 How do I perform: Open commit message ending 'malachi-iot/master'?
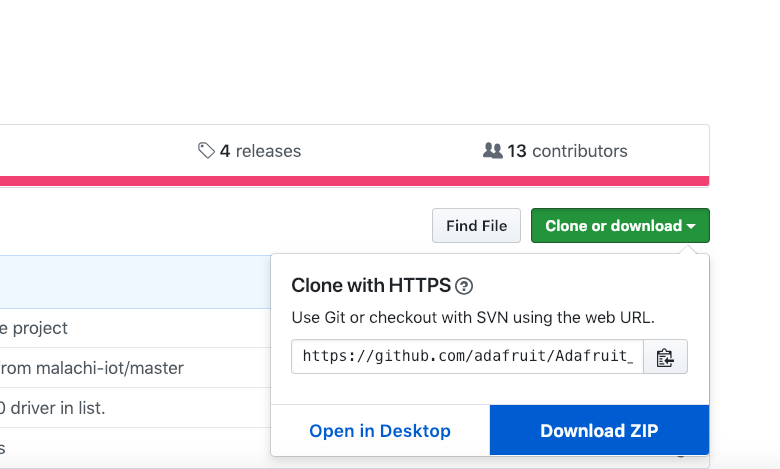click(x=92, y=368)
